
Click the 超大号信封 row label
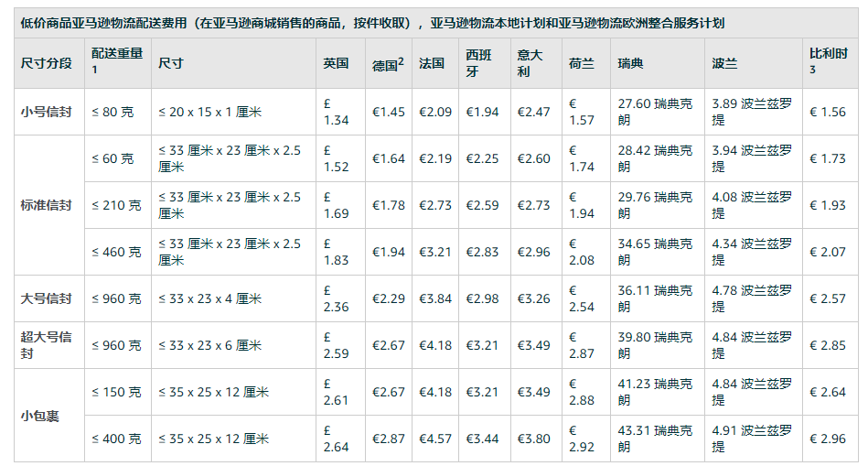point(46,344)
